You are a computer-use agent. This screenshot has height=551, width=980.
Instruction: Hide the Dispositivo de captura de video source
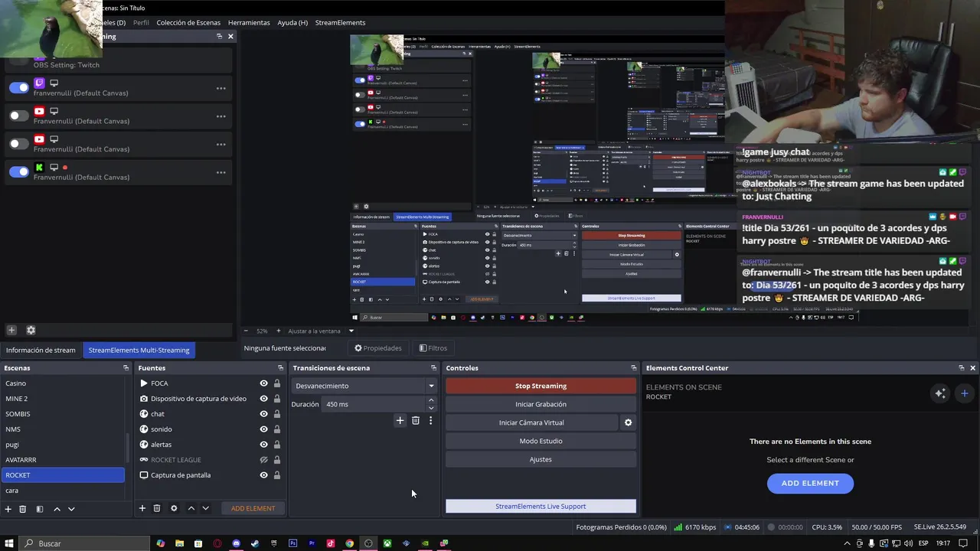263,399
